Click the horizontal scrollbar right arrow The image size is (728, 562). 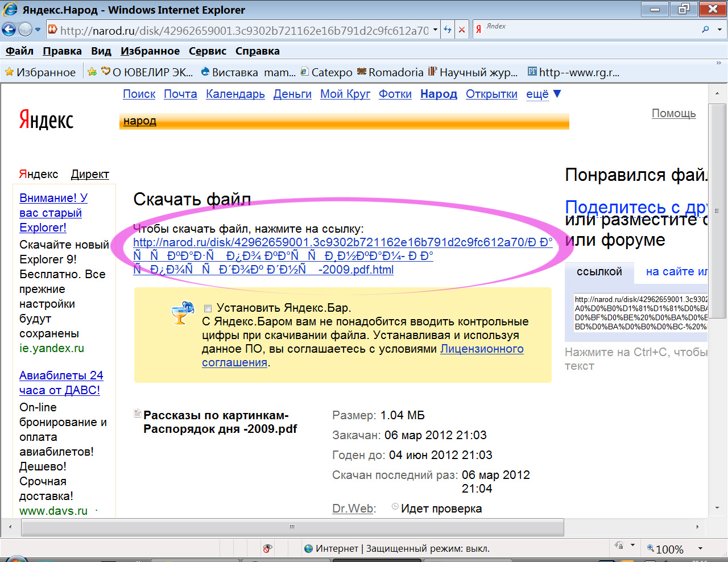point(698,527)
